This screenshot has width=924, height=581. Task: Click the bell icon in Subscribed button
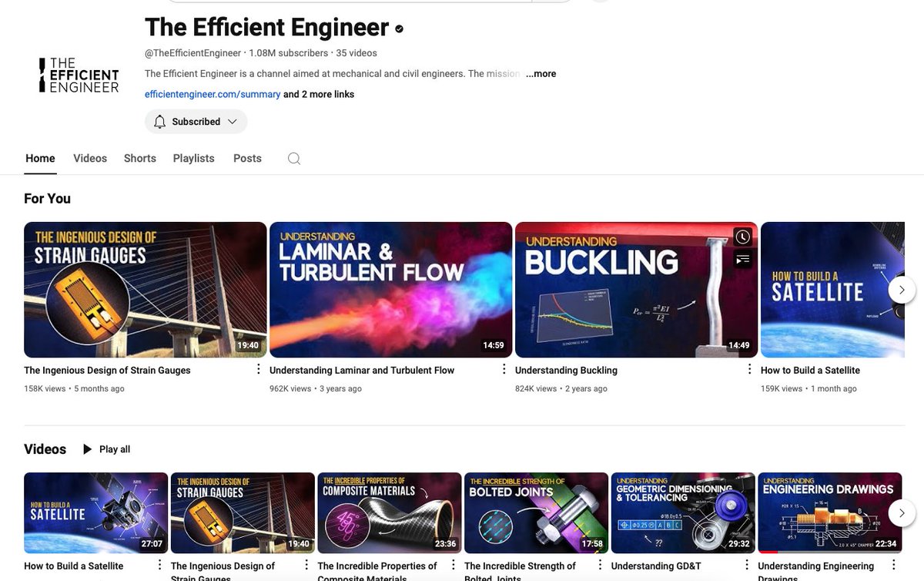coord(159,122)
